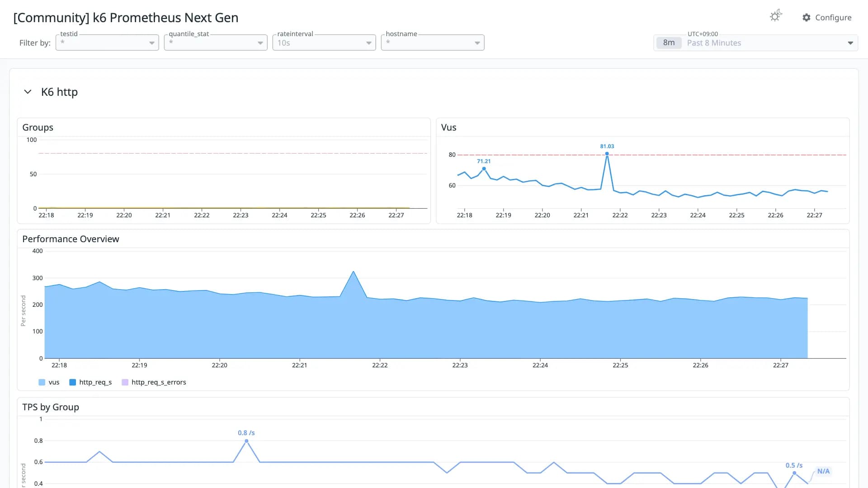Click the vus legend label

point(54,382)
